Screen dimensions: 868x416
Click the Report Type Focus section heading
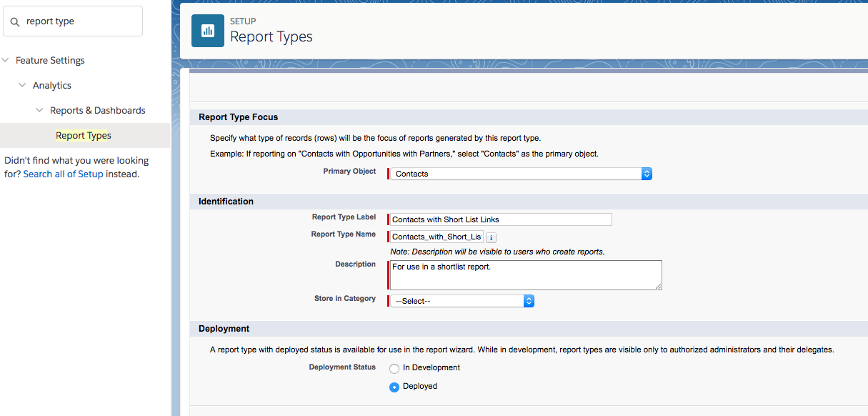coord(239,117)
